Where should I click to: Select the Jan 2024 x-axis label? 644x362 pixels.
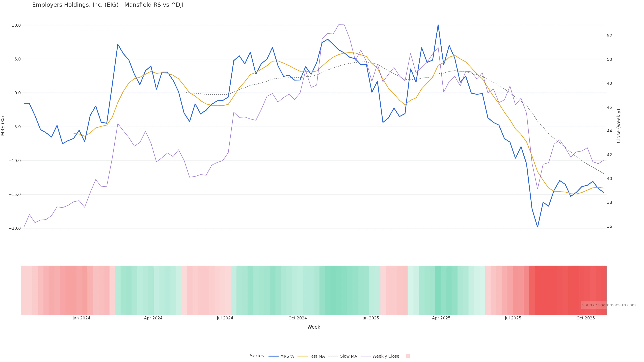coord(81,318)
